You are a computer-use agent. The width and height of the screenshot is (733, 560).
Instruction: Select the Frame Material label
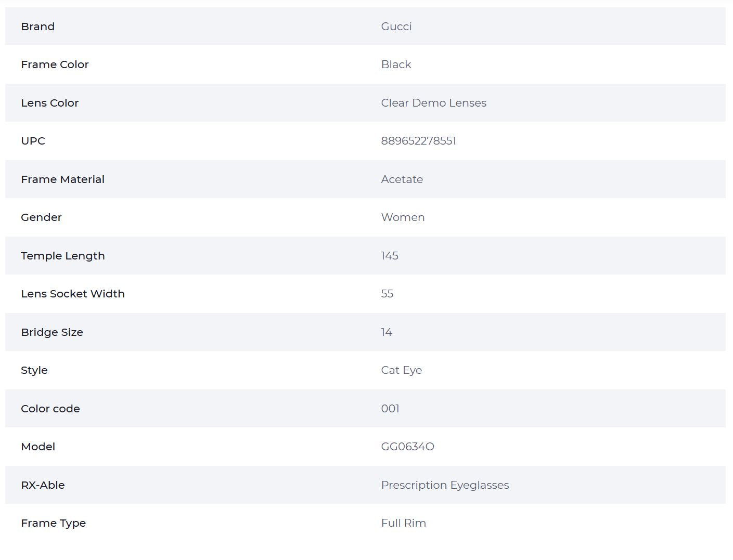(62, 179)
